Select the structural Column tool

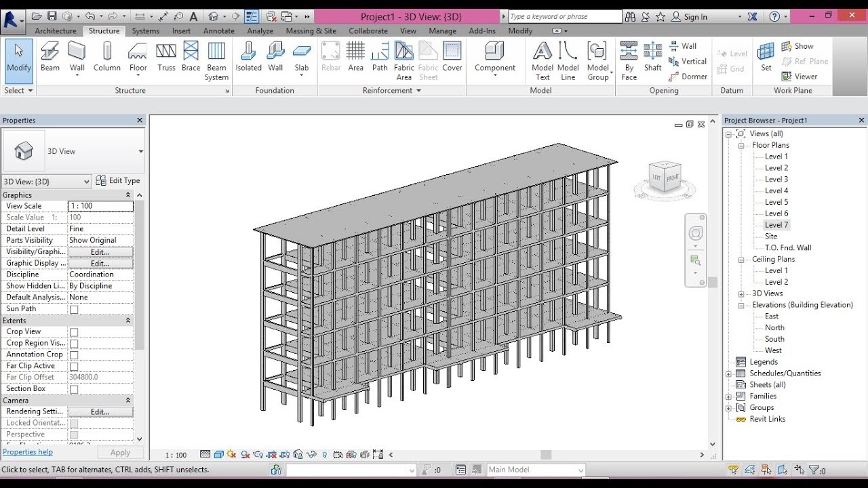click(x=107, y=56)
